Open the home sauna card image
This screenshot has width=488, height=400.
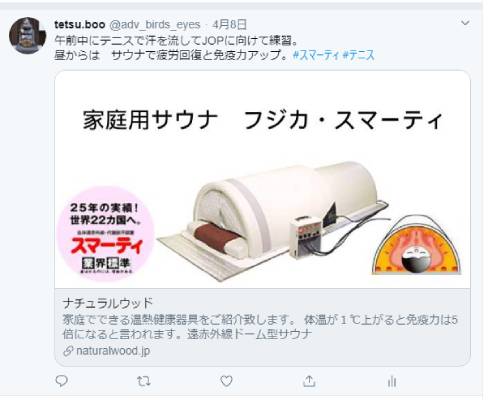tap(263, 180)
